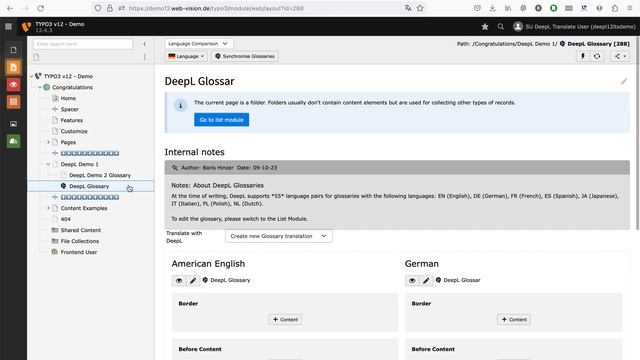
Task: Click browser back arrow
Action: point(10,8)
